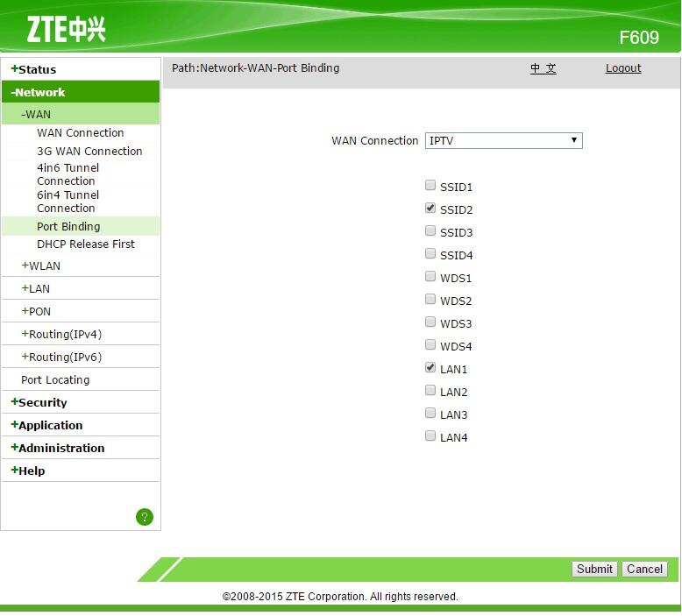682x616 pixels.
Task: Open the WAN Connection page
Action: (x=81, y=132)
